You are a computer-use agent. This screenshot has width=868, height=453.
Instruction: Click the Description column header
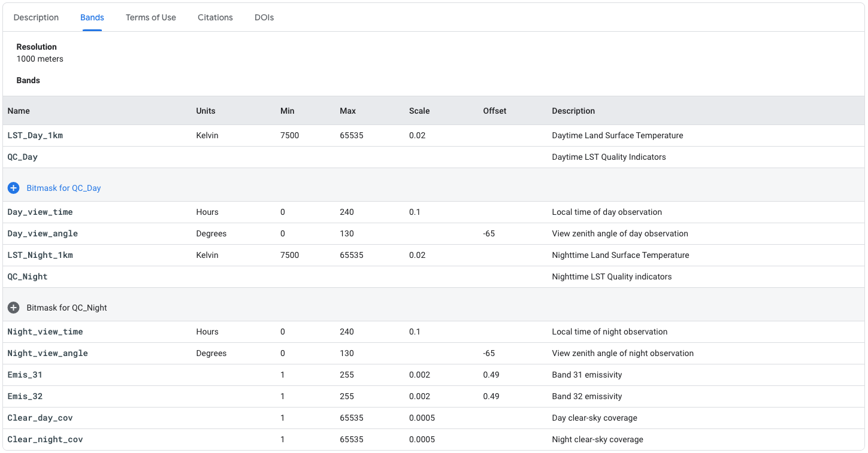pos(573,111)
